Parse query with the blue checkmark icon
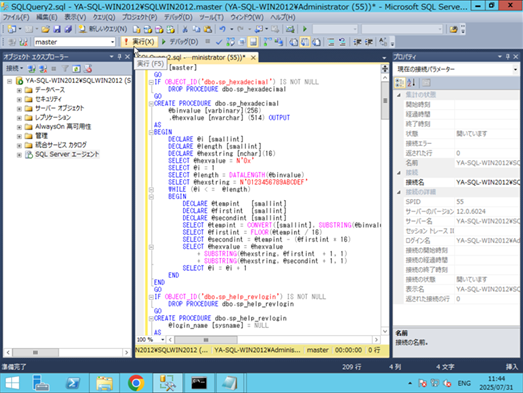Viewport: 523px width, 393px height. [x=219, y=42]
